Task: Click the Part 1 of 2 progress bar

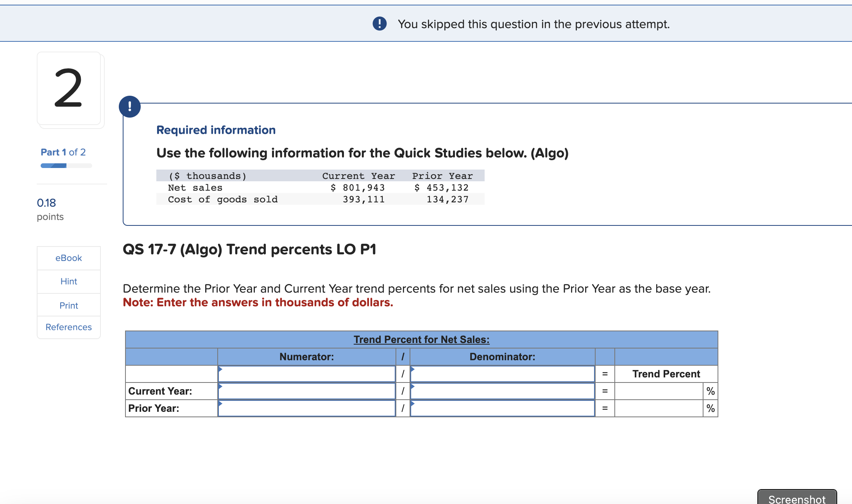Action: tap(66, 166)
